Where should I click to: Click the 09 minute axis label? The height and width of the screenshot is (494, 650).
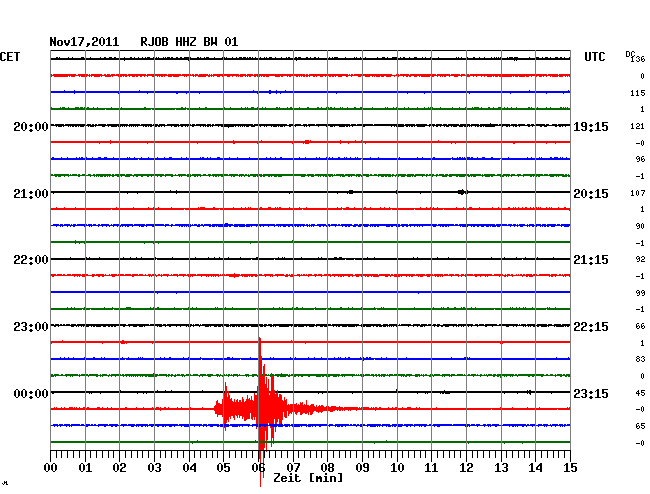362,468
